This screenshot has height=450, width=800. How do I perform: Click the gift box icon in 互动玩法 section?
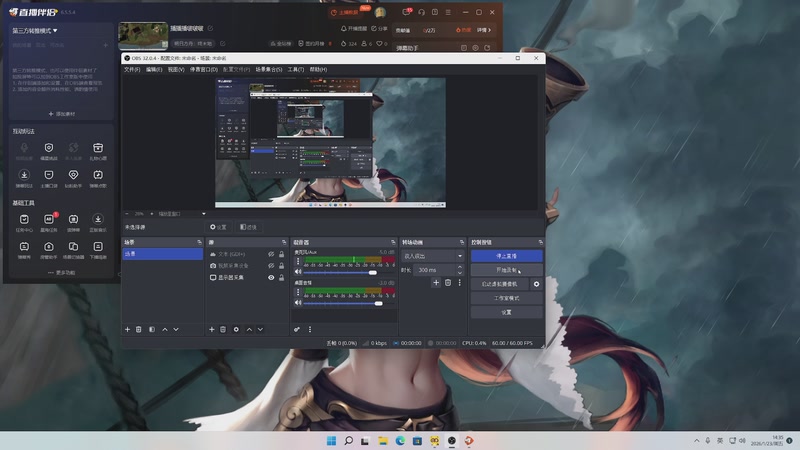(98, 147)
